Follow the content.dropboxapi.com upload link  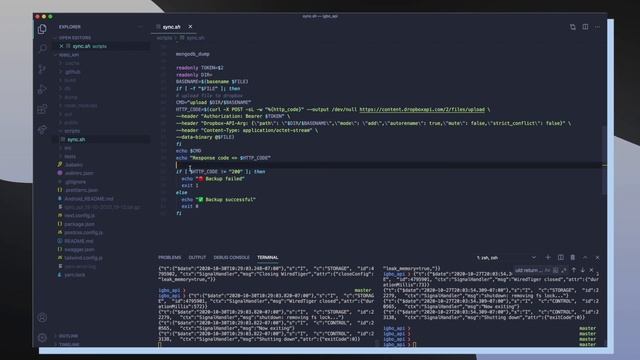click(422, 109)
